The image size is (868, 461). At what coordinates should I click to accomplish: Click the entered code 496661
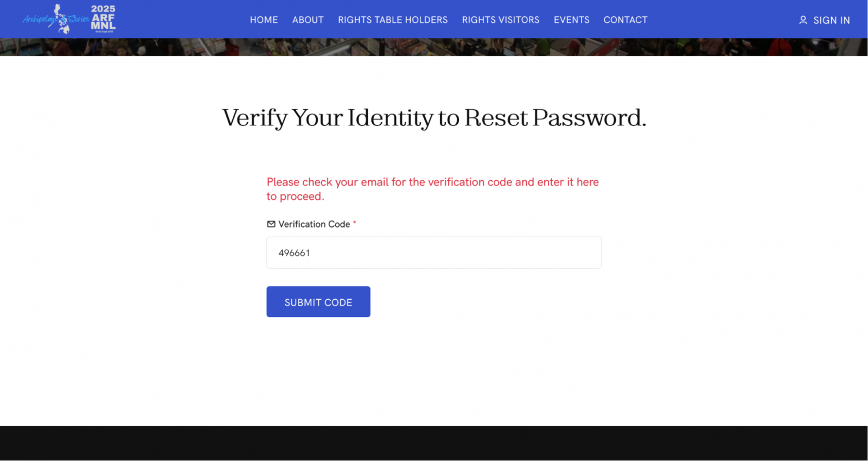point(293,252)
